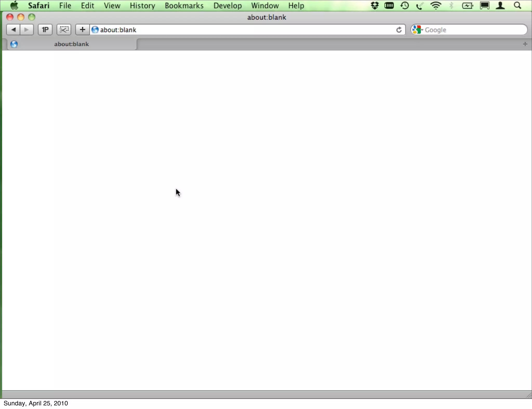The width and height of the screenshot is (532, 409).
Task: Click the about:blank address field
Action: pos(234,30)
